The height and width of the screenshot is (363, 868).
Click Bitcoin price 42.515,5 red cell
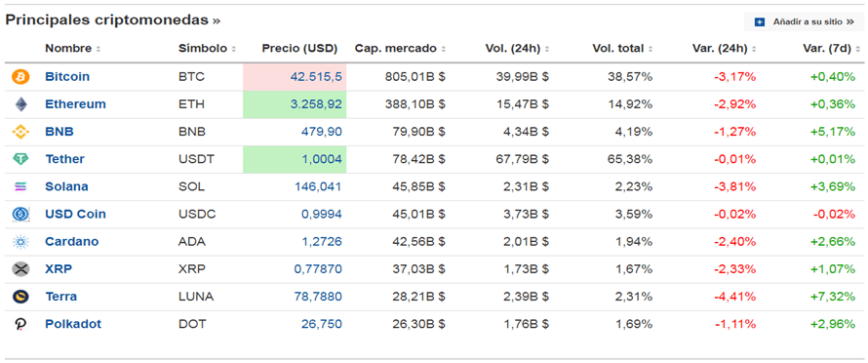coord(295,76)
